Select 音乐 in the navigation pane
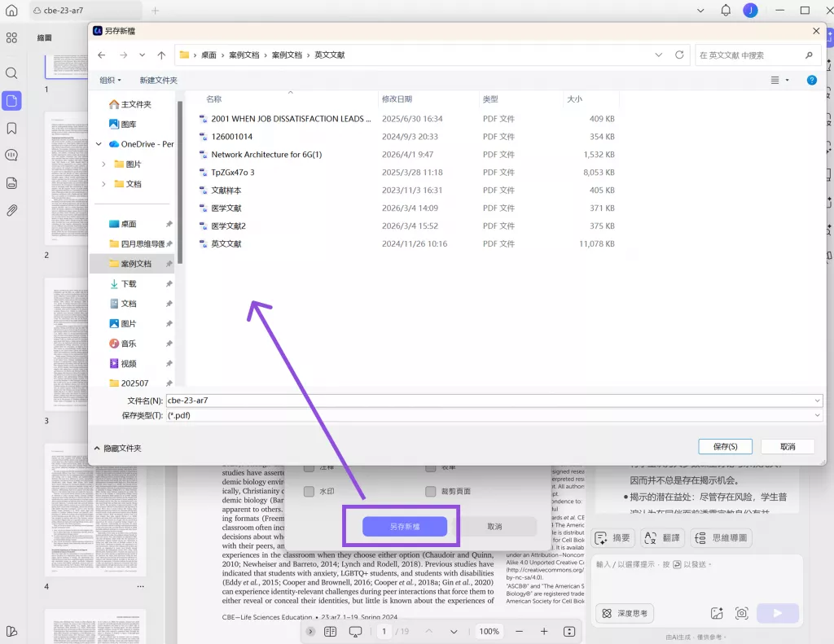The height and width of the screenshot is (644, 834). pos(122,344)
